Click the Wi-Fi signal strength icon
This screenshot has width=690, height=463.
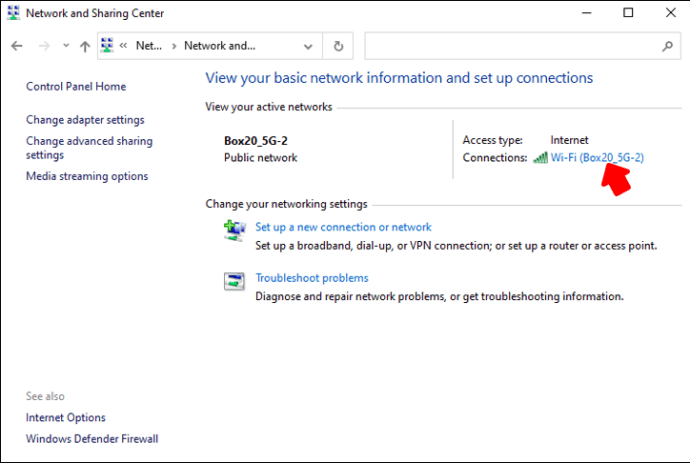[x=540, y=158]
